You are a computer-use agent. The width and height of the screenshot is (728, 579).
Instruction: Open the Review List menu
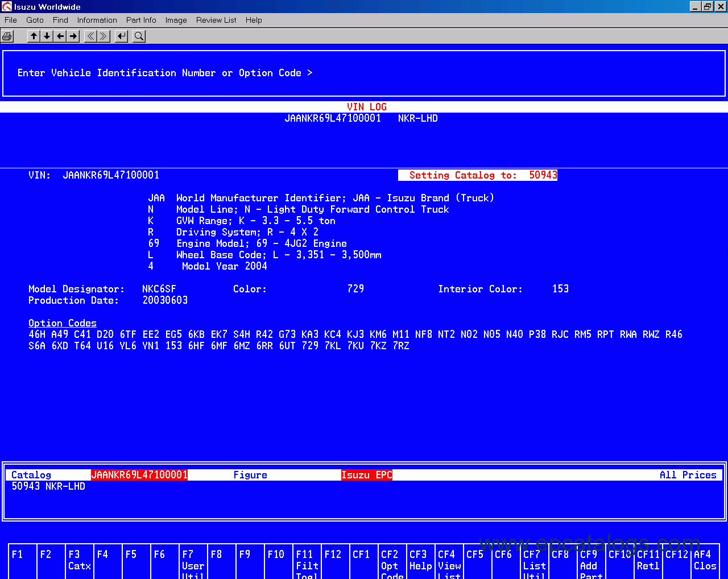[x=216, y=20]
